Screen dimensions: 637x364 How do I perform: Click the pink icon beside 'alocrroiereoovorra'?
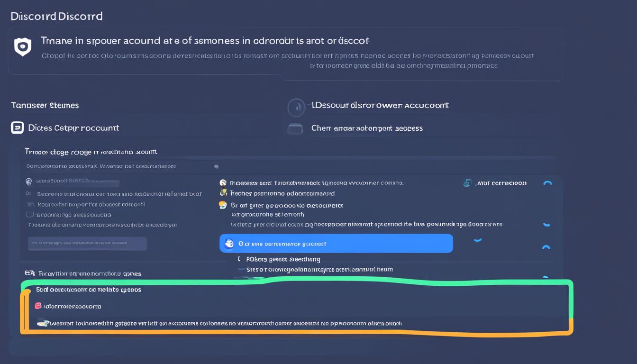[38, 306]
